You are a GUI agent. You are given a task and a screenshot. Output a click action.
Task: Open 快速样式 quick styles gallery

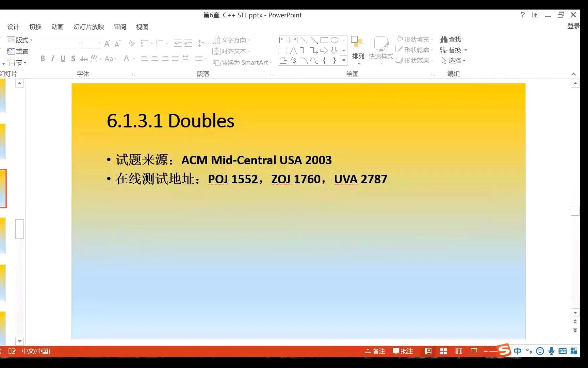[x=381, y=50]
